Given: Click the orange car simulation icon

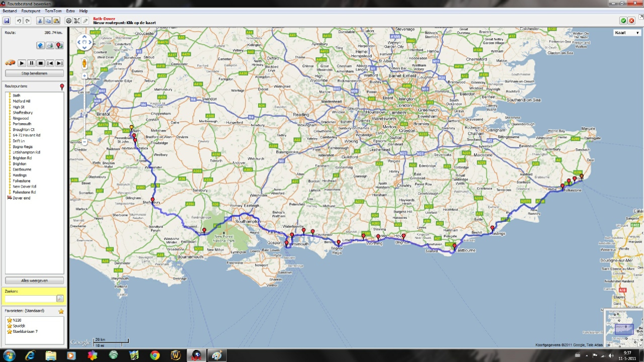Looking at the screenshot, I should tap(10, 63).
